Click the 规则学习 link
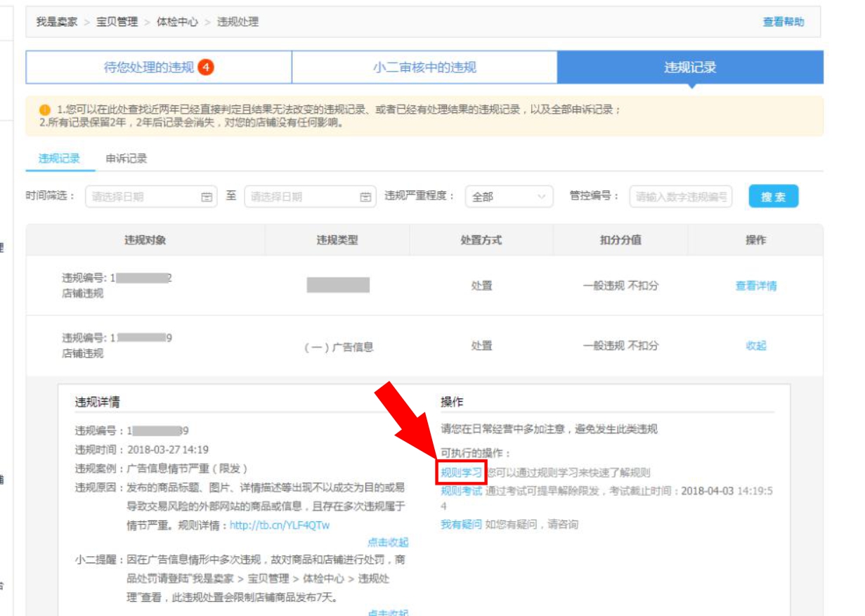The image size is (865, 616). pos(461,473)
